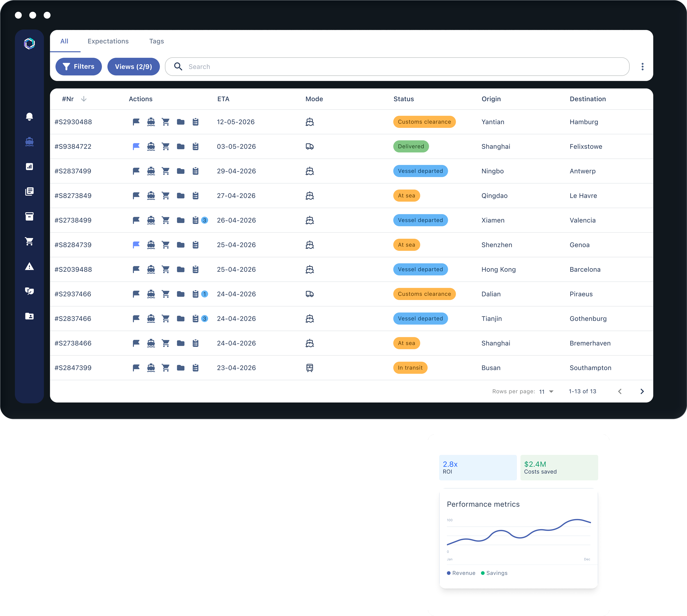Image resolution: width=687 pixels, height=616 pixels.
Task: Click the #Nr column sort arrow
Action: pos(84,99)
